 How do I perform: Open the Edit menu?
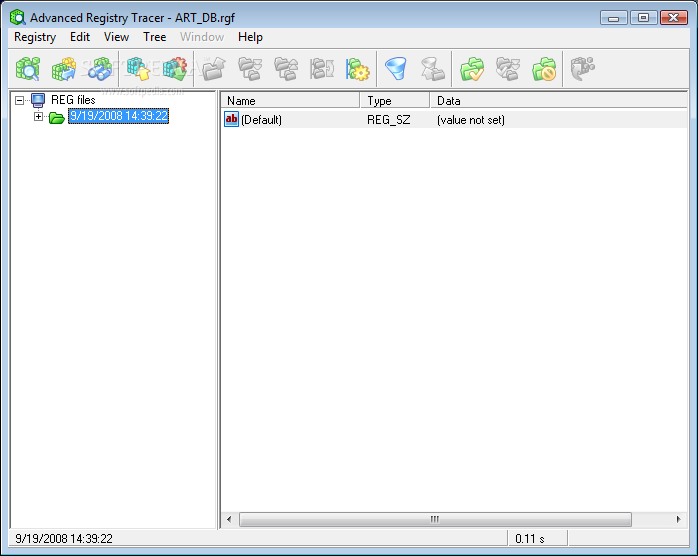[80, 37]
